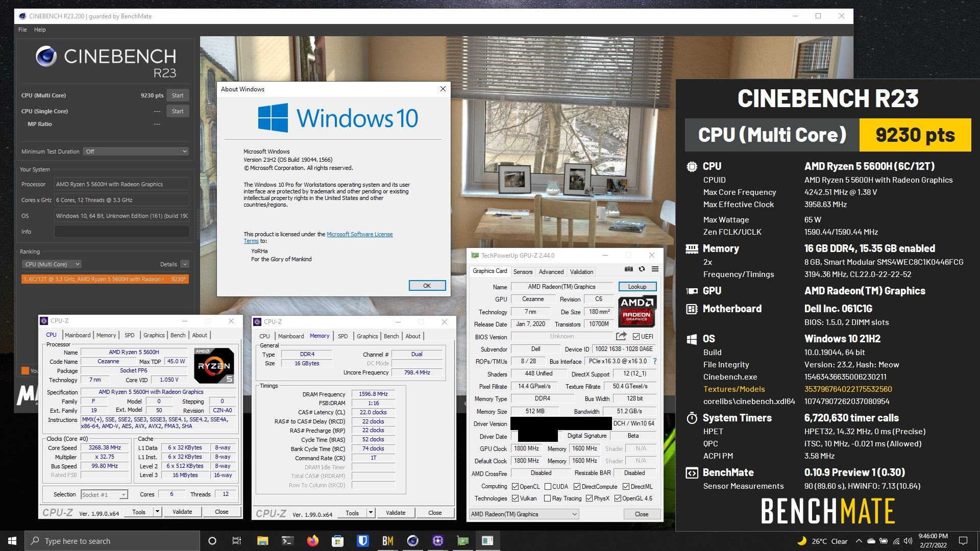Open Task View from the taskbar

click(237, 541)
